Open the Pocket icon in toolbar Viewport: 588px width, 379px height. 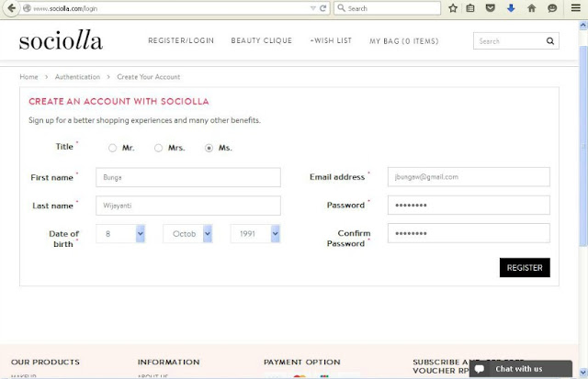[491, 8]
